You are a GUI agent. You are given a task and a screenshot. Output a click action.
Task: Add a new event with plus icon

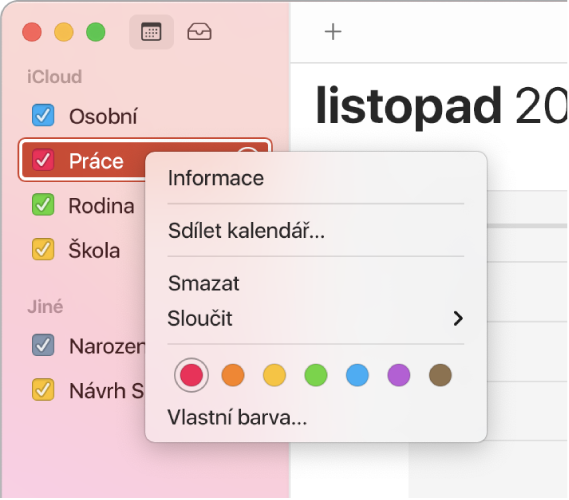[333, 32]
